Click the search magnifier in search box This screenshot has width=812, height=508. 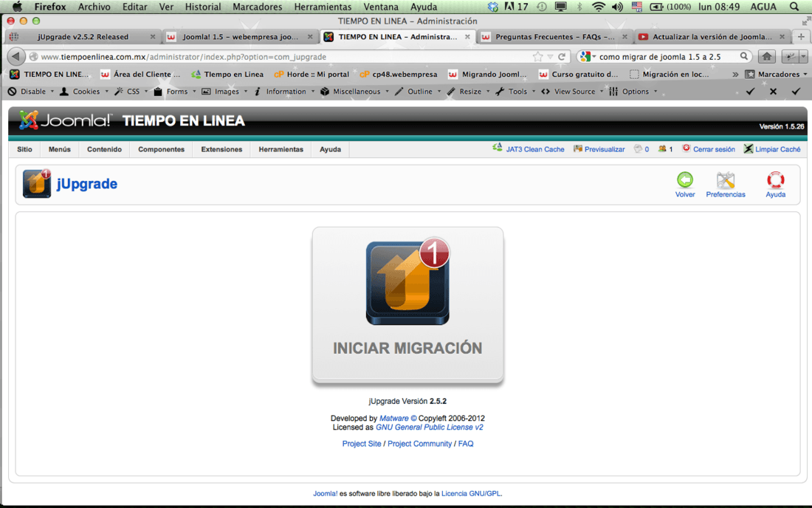[743, 56]
